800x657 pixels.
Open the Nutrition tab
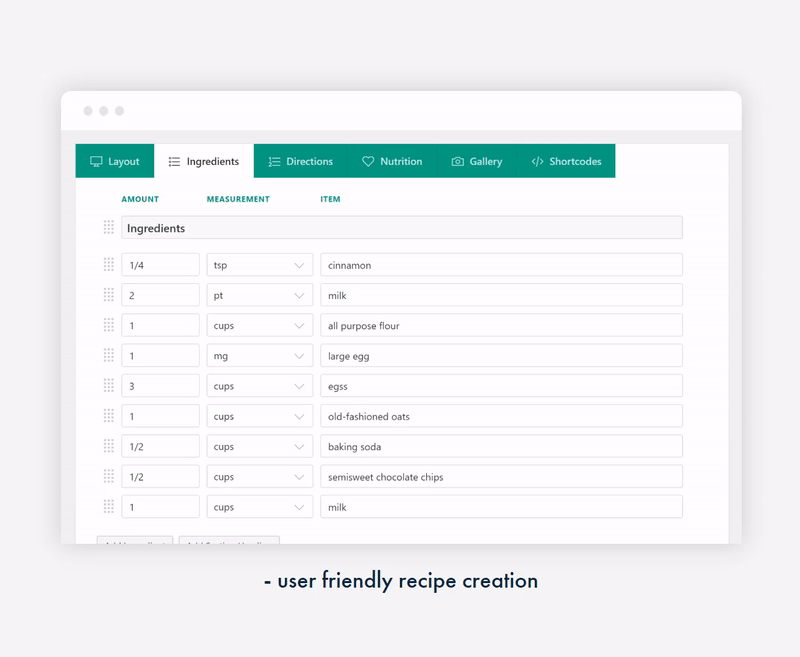click(391, 161)
